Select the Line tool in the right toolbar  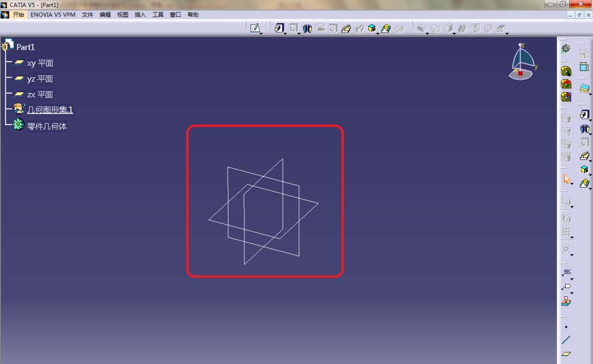click(566, 340)
